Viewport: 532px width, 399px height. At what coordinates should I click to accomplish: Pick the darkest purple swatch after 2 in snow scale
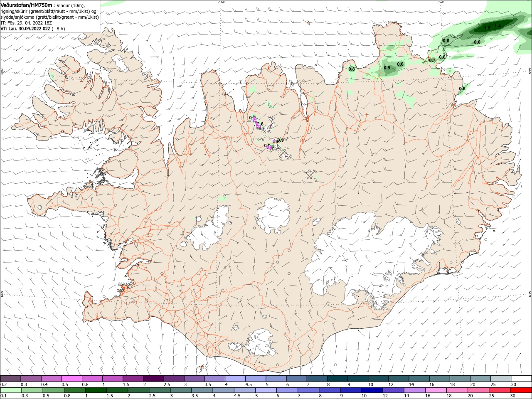[153, 379]
